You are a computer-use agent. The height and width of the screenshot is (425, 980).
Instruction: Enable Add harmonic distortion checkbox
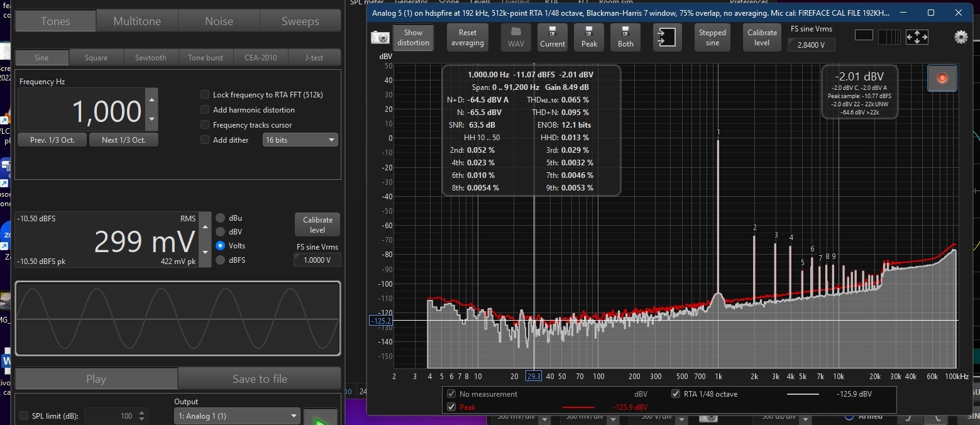(205, 109)
